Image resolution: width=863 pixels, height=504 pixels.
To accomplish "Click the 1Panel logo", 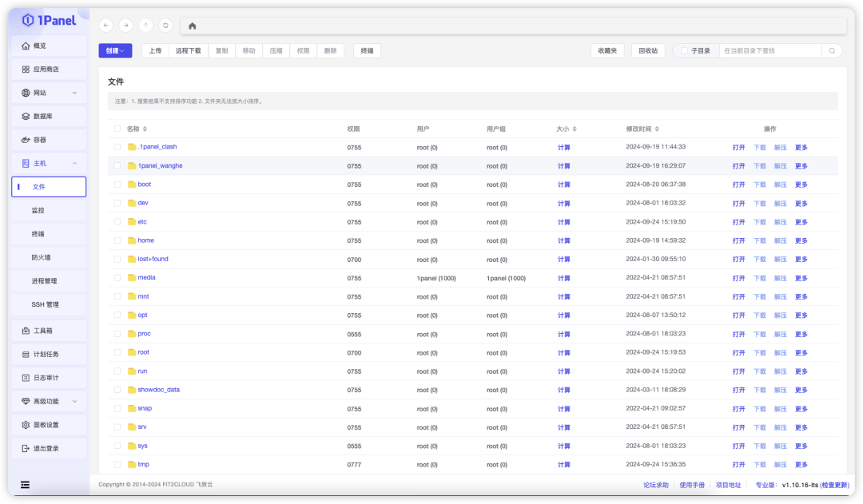I will click(x=49, y=20).
